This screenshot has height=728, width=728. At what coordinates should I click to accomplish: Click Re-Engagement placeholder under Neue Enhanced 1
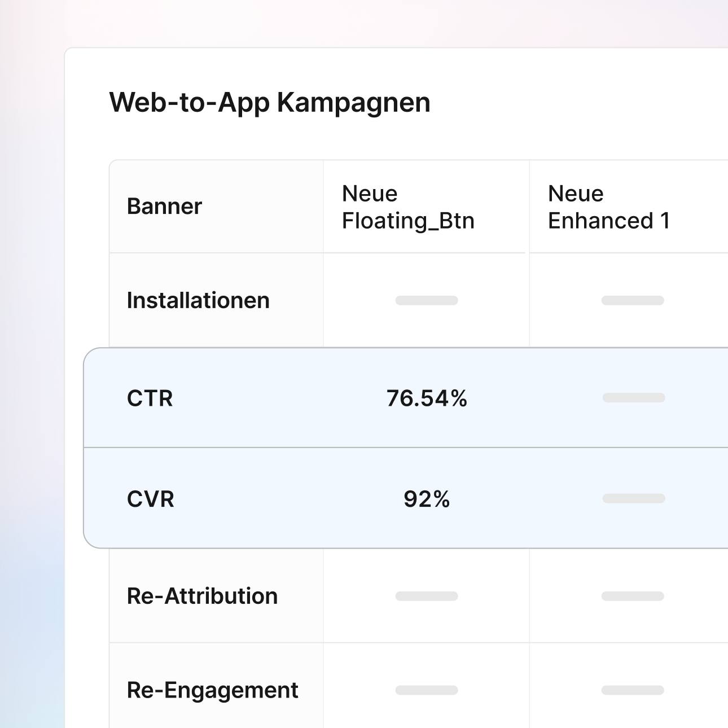(x=633, y=690)
